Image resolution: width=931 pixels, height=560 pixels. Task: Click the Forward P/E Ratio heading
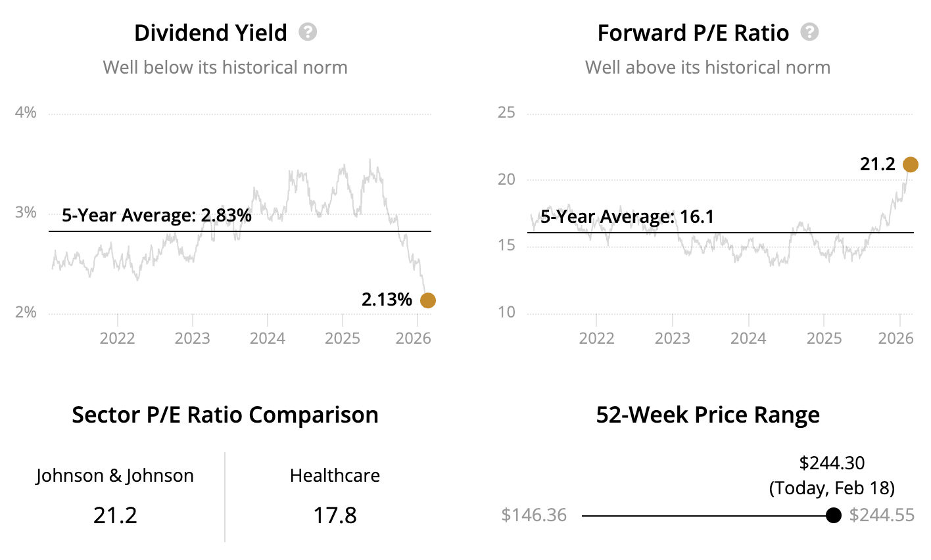pyautogui.click(x=693, y=33)
